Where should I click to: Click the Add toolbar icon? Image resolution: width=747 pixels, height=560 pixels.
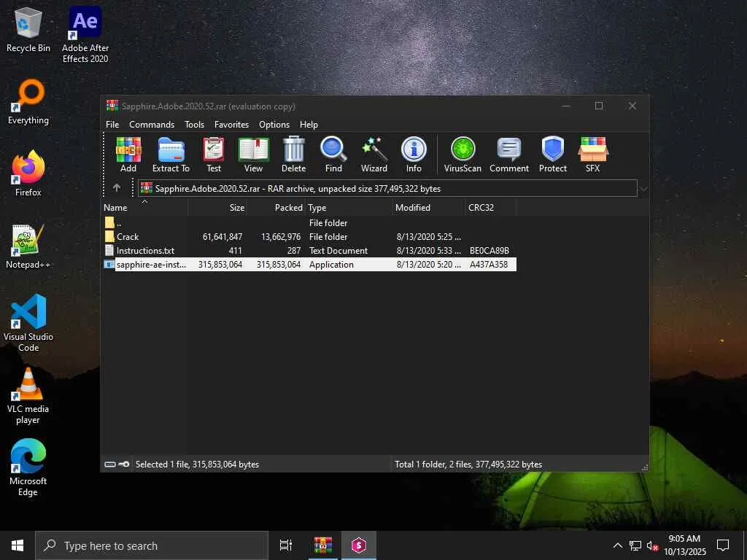pyautogui.click(x=128, y=155)
